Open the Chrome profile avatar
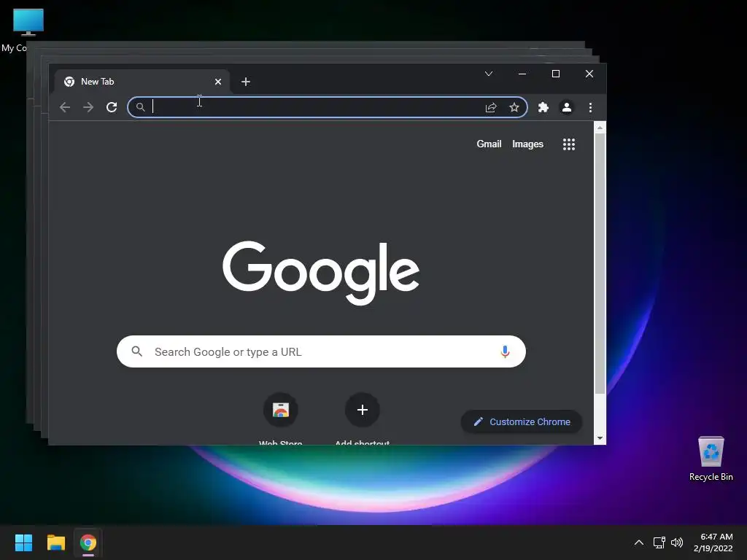This screenshot has height=560, width=747. pyautogui.click(x=566, y=107)
